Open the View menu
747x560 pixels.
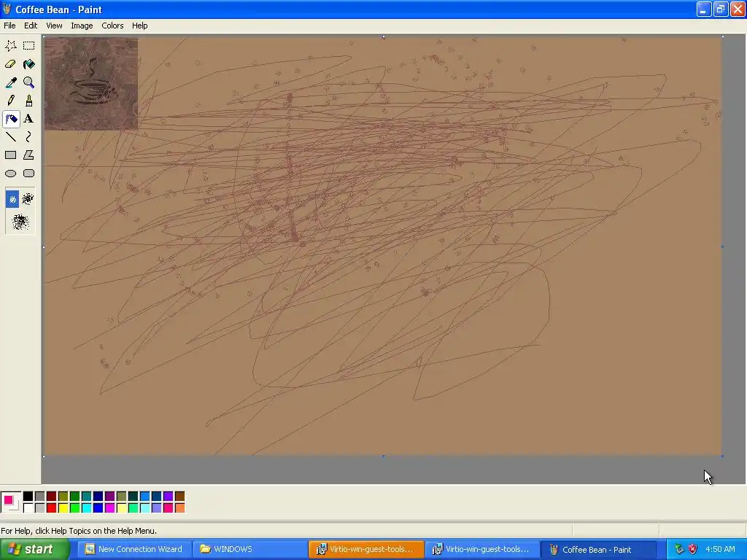point(54,26)
